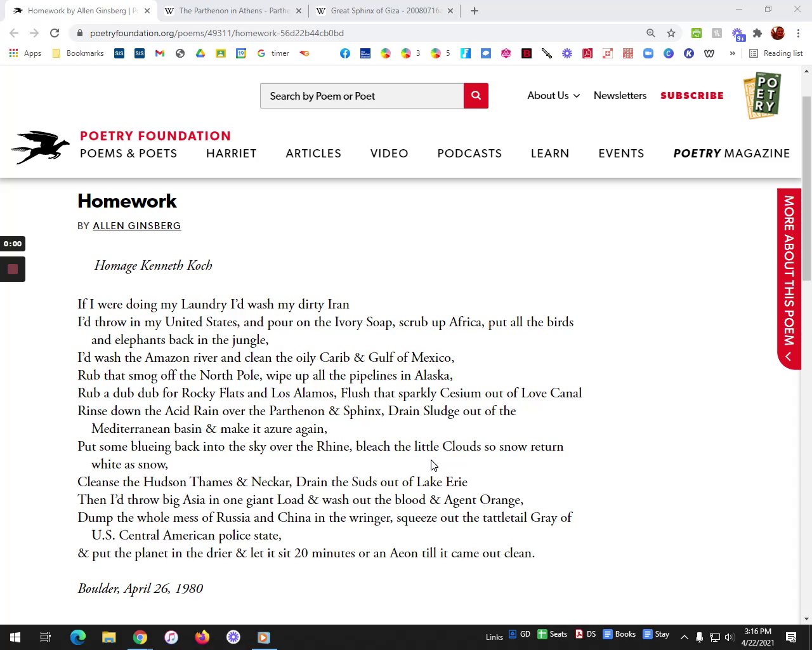Launch Firefox from the taskbar
The width and height of the screenshot is (812, 650).
202,637
